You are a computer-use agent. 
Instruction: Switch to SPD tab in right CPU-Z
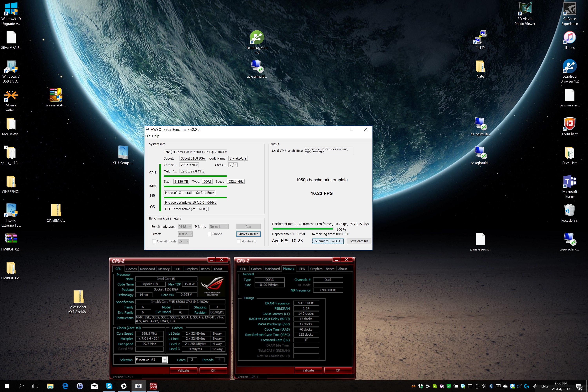tap(302, 269)
